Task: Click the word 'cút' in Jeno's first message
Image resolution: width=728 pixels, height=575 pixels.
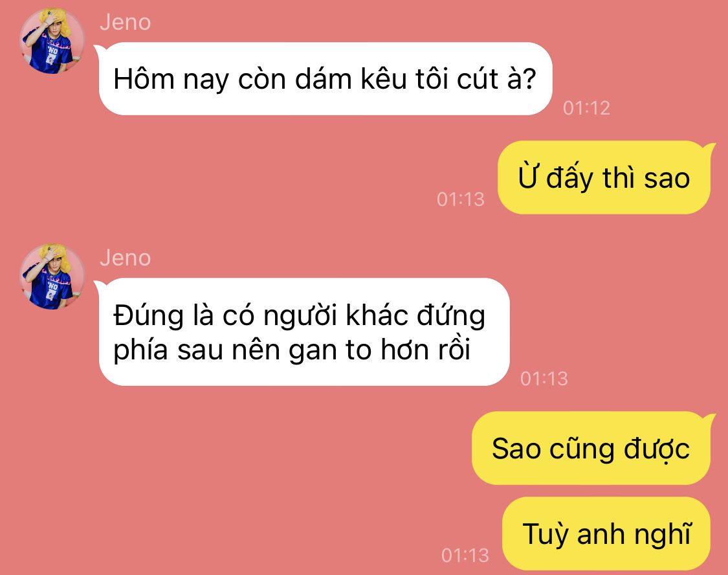Action: tap(478, 79)
